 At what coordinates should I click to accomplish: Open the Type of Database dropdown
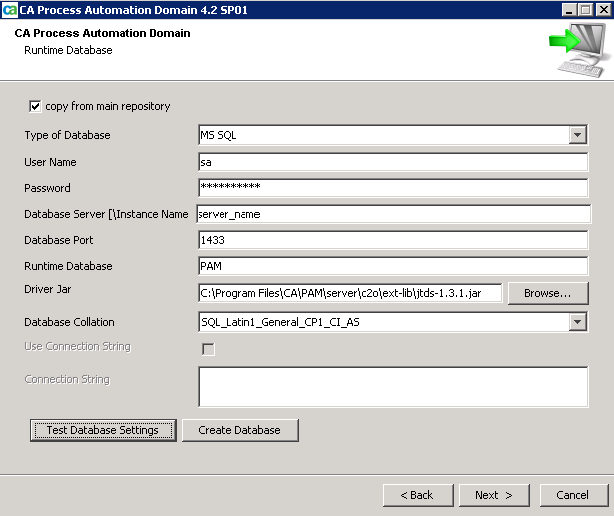(x=577, y=136)
